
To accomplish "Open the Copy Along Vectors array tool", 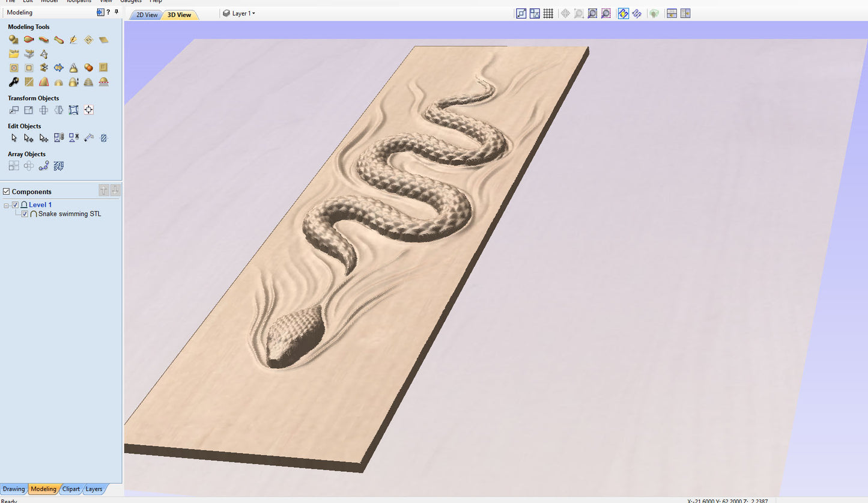I will click(x=44, y=166).
